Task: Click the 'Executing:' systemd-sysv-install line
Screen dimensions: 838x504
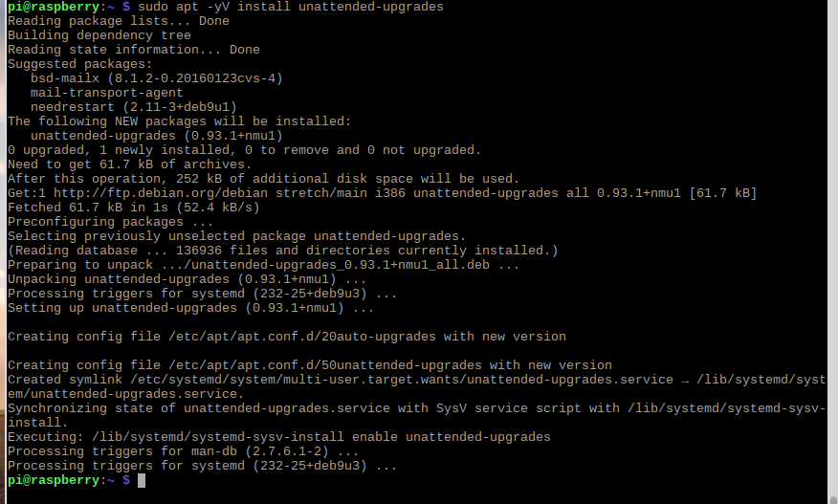Action: click(279, 437)
